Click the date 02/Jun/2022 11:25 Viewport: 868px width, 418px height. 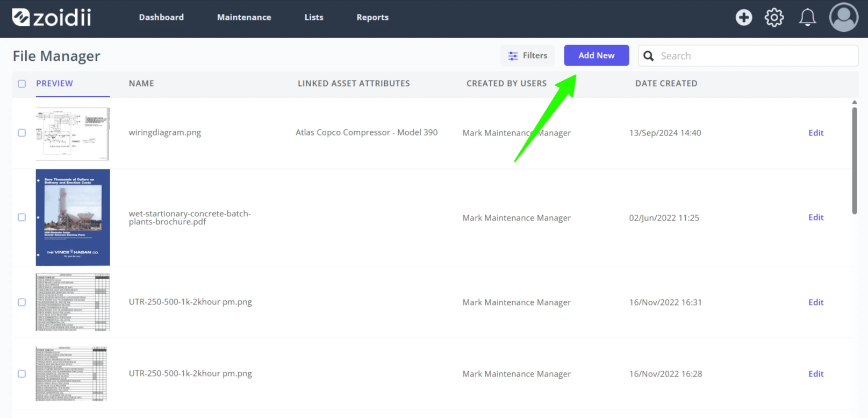664,218
